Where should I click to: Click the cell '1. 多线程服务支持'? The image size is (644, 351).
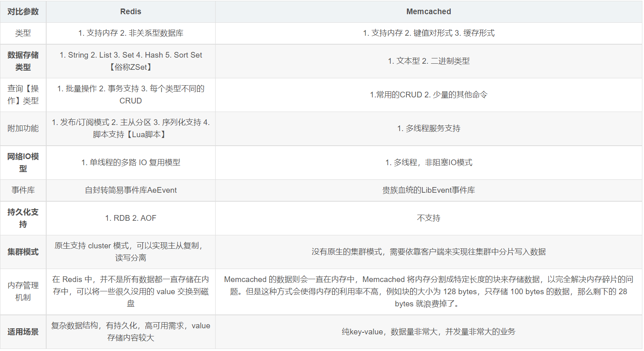[x=428, y=129]
